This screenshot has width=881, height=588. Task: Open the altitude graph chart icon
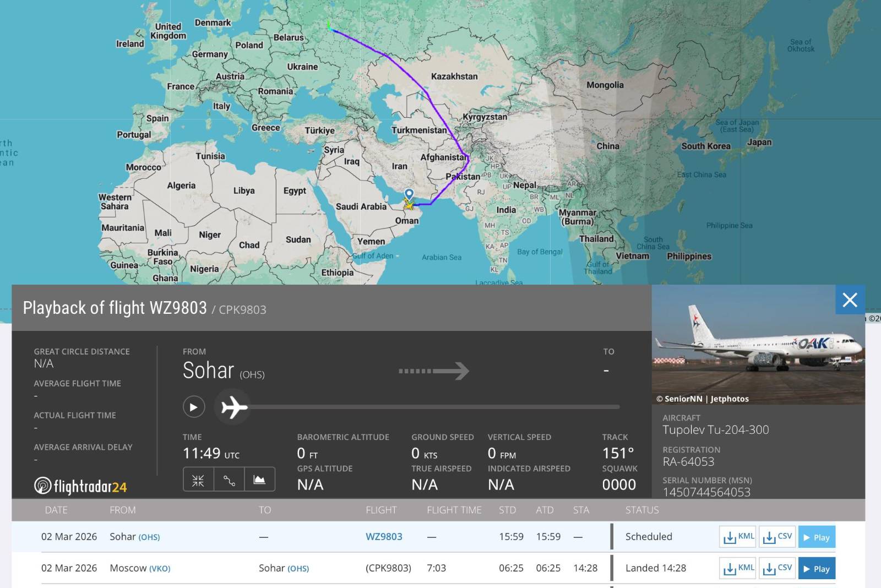259,481
